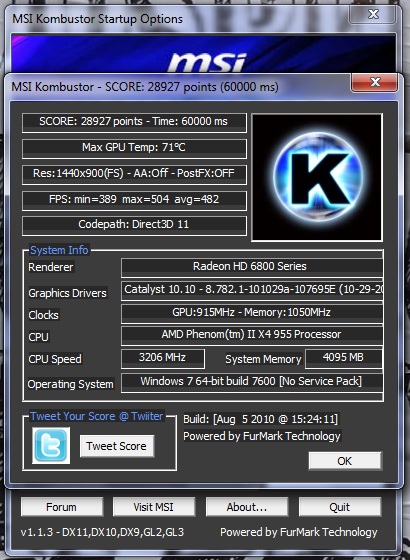This screenshot has width=410, height=560.
Task: Click the Max GPU Temp box
Action: point(134,148)
